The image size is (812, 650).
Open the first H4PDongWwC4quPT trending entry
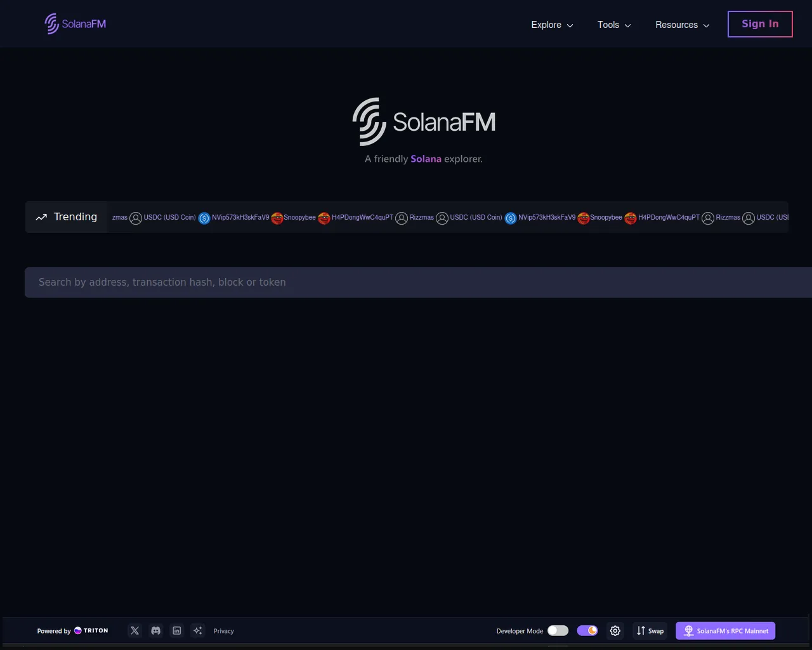pyautogui.click(x=362, y=217)
